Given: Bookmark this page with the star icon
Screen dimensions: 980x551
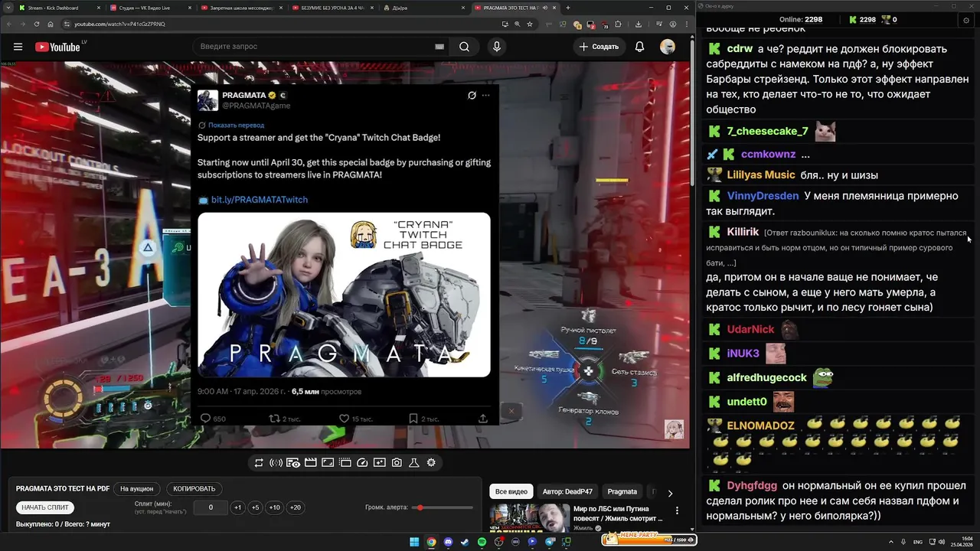Looking at the screenshot, I should coord(530,24).
